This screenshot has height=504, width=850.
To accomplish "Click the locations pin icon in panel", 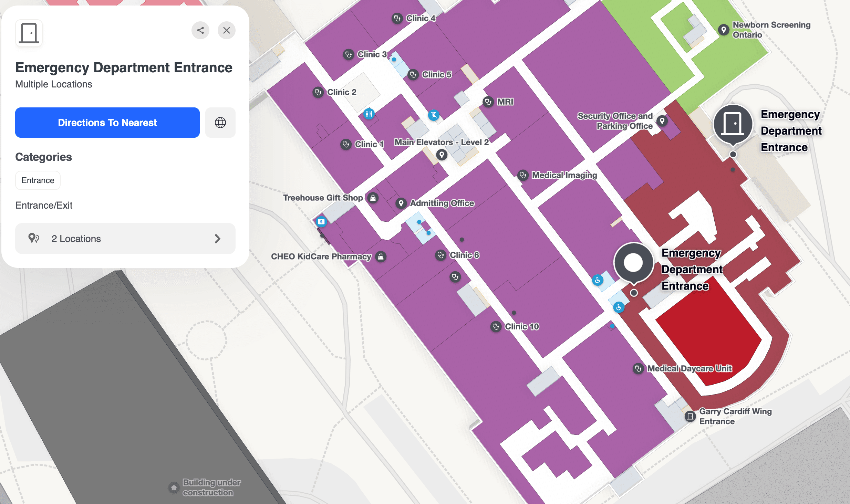I will pyautogui.click(x=34, y=238).
